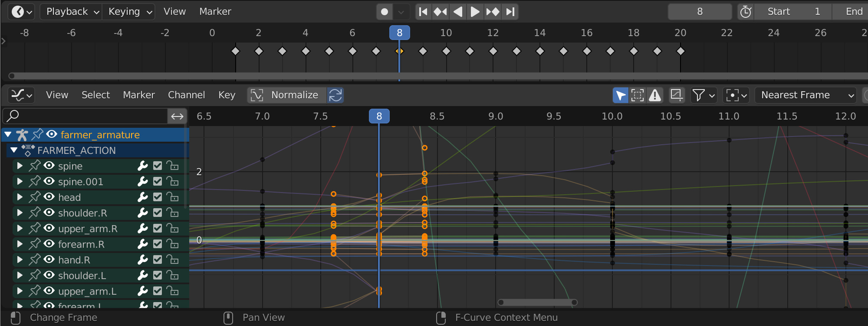868x326 pixels.
Task: Open auto keyframing options dropdown
Action: click(x=401, y=12)
